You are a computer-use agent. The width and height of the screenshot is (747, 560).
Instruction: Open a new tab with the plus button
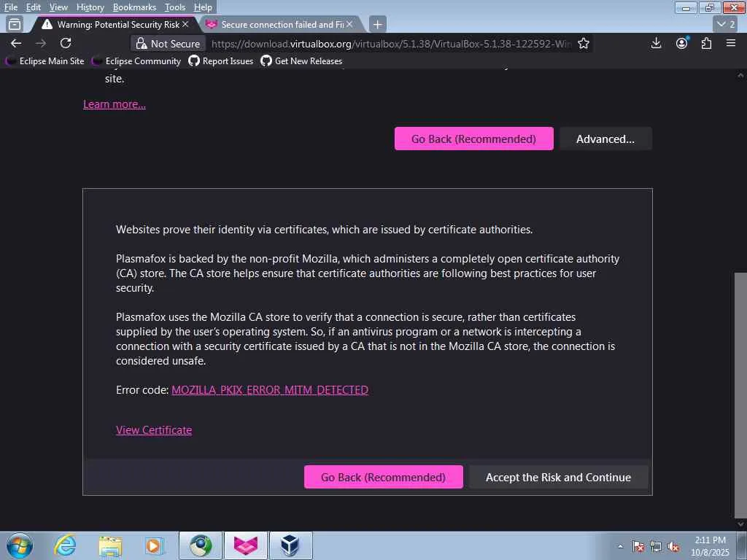[377, 24]
